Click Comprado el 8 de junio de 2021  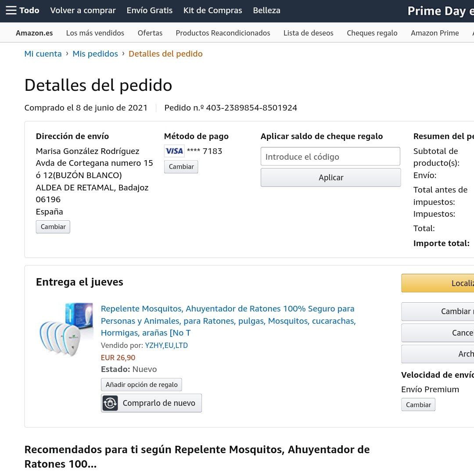[86, 108]
